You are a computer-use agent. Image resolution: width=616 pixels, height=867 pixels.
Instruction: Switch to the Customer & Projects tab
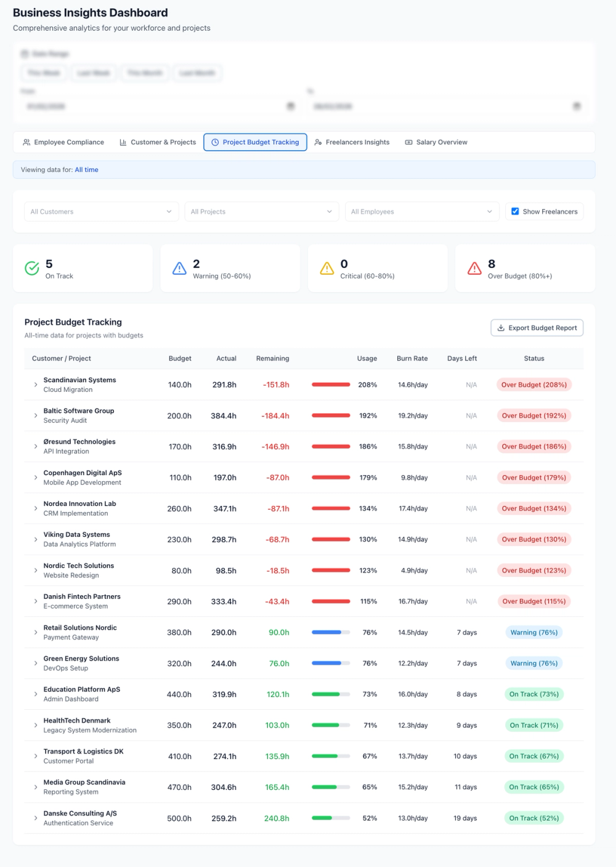(158, 142)
